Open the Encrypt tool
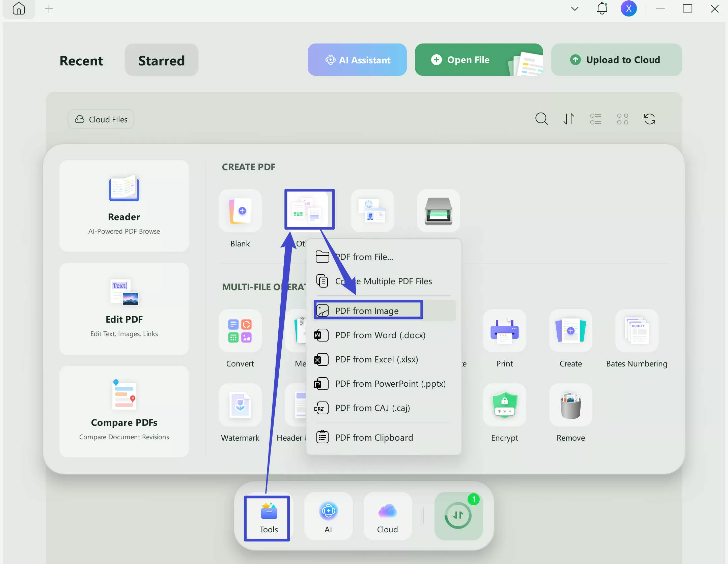Viewport: 728px width, 564px height. [x=504, y=405]
